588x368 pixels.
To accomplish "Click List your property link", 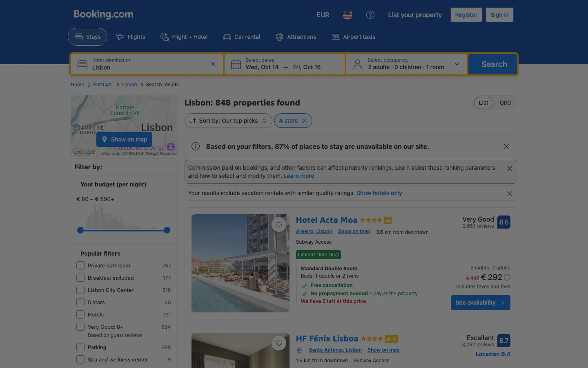I will [415, 15].
